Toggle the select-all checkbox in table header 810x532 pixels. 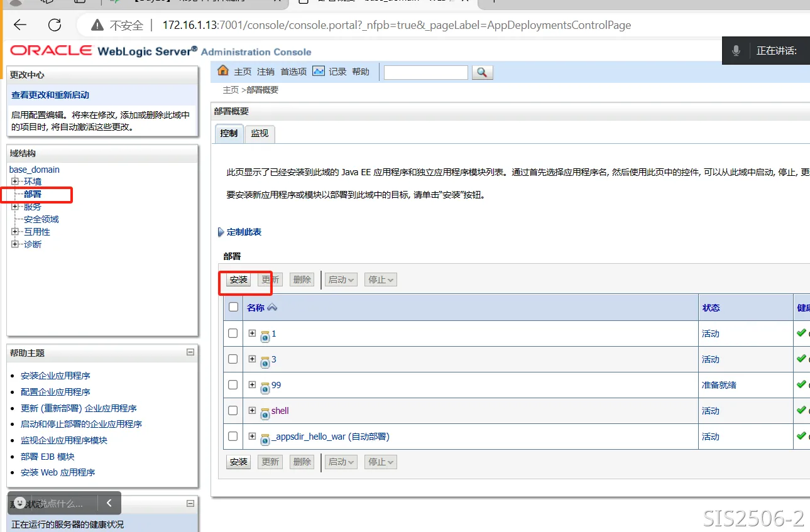tap(234, 307)
